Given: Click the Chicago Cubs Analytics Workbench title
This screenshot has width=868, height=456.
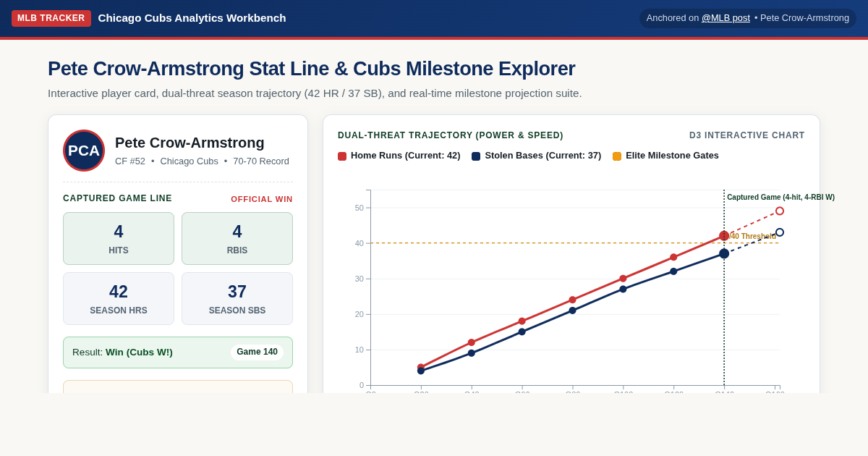Looking at the screenshot, I should click(192, 18).
